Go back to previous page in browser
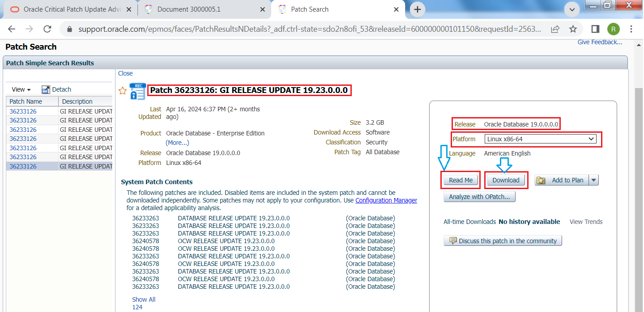The height and width of the screenshot is (312, 644). (12, 29)
